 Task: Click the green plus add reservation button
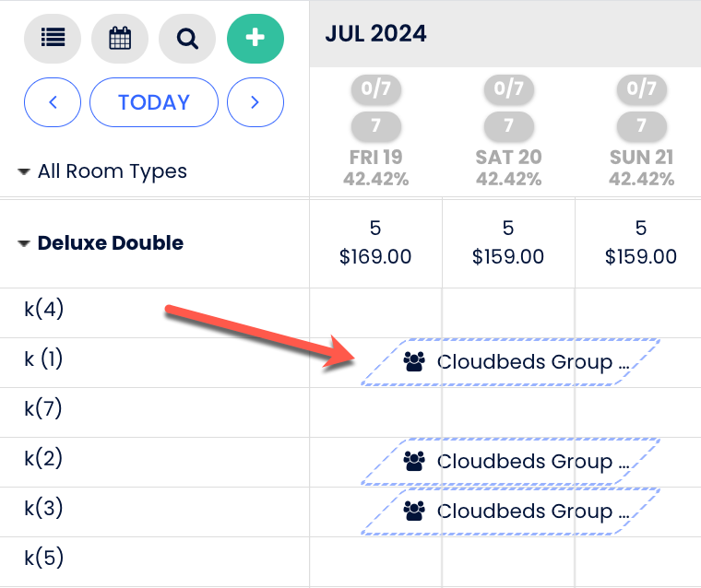(x=255, y=38)
